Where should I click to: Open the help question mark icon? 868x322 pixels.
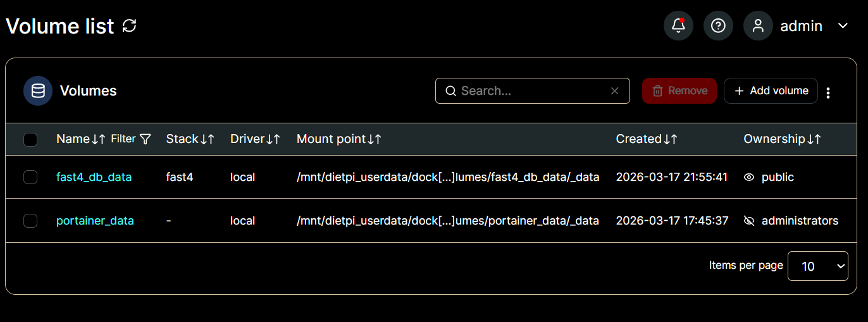pos(718,26)
